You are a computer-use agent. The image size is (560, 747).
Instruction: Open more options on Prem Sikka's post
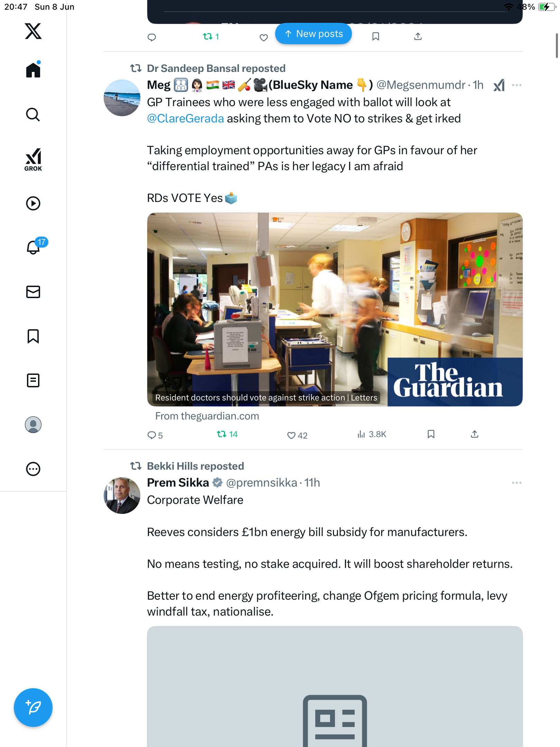click(x=516, y=483)
